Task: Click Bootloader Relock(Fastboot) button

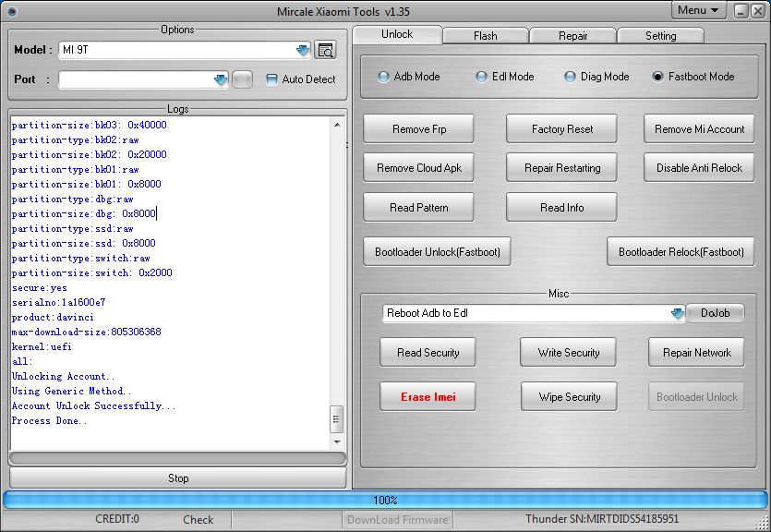Action: click(681, 252)
